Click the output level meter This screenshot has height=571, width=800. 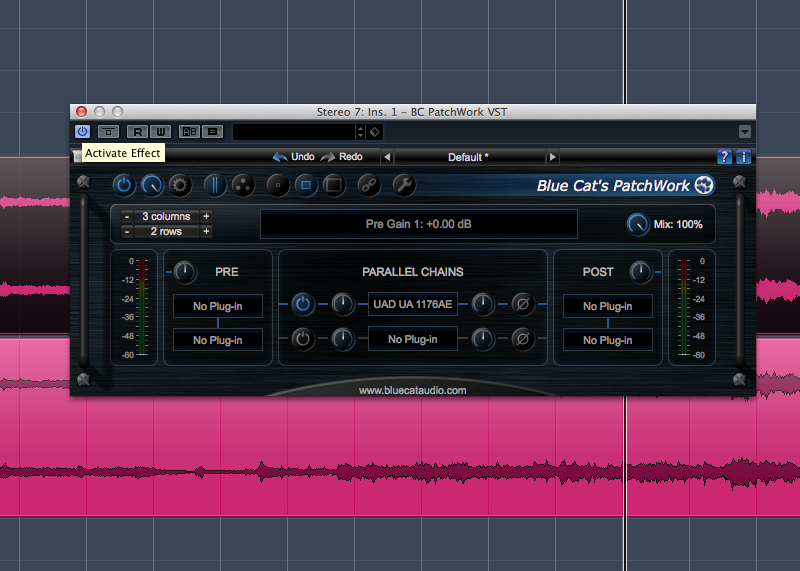pyautogui.click(x=684, y=307)
